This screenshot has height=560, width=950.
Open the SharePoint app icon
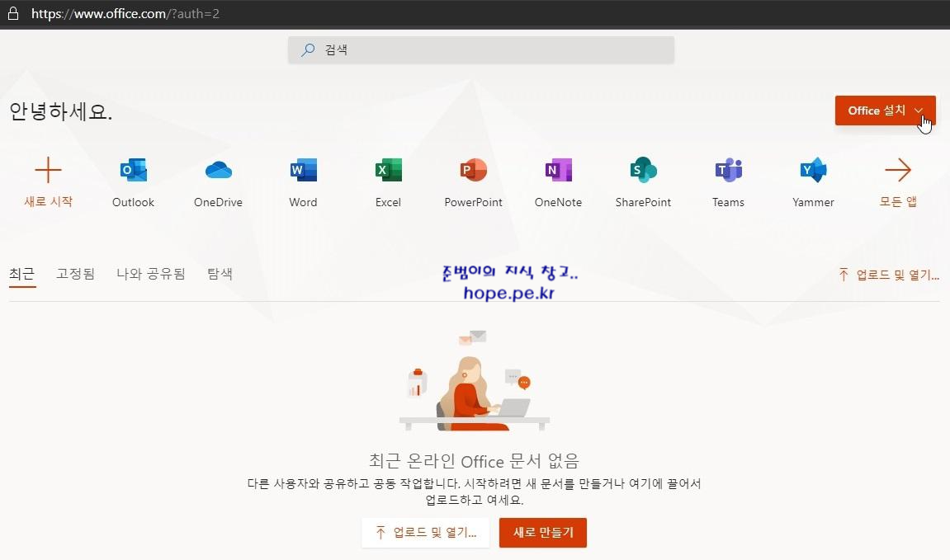(644, 170)
